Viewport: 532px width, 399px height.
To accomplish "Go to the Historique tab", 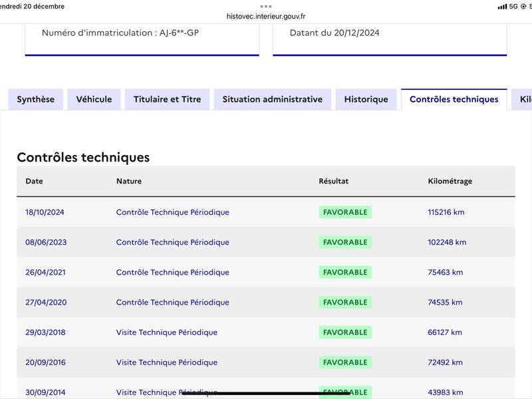I will coord(366,99).
